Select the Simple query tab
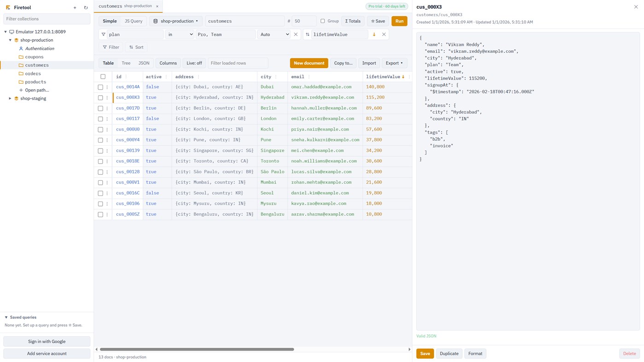Screen dimensions: 644x362 click(x=110, y=21)
